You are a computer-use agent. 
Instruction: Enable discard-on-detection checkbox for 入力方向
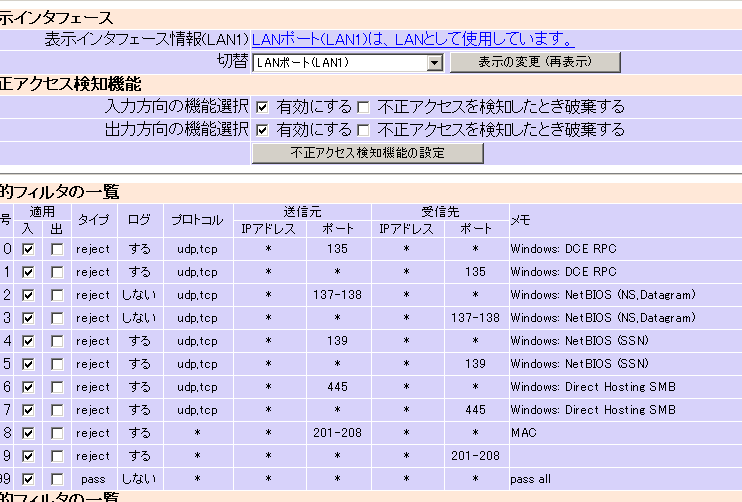tap(364, 106)
